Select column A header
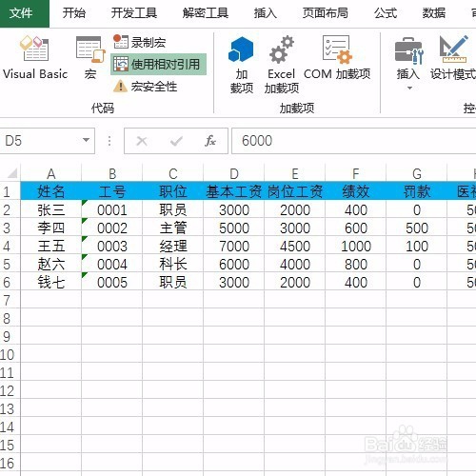The width and height of the screenshot is (476, 476). coord(51,173)
